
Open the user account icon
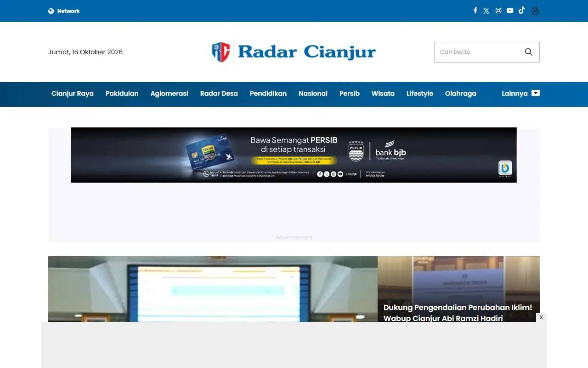[535, 11]
